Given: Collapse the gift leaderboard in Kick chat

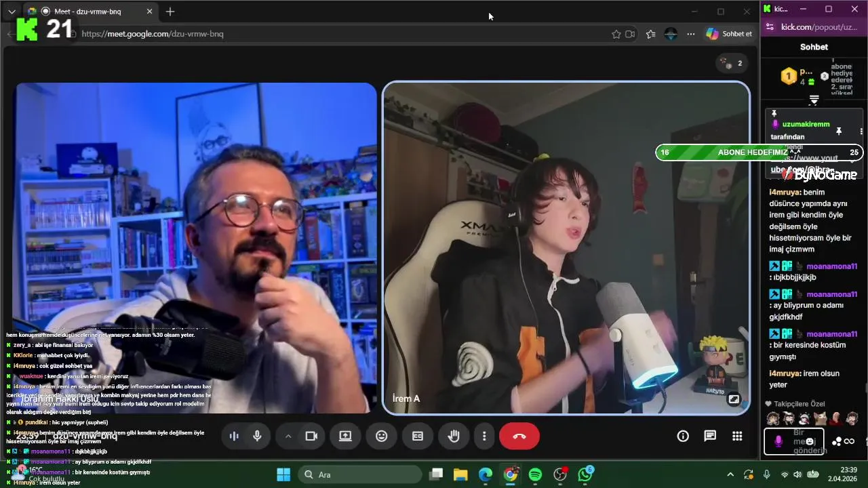Looking at the screenshot, I should [814, 100].
